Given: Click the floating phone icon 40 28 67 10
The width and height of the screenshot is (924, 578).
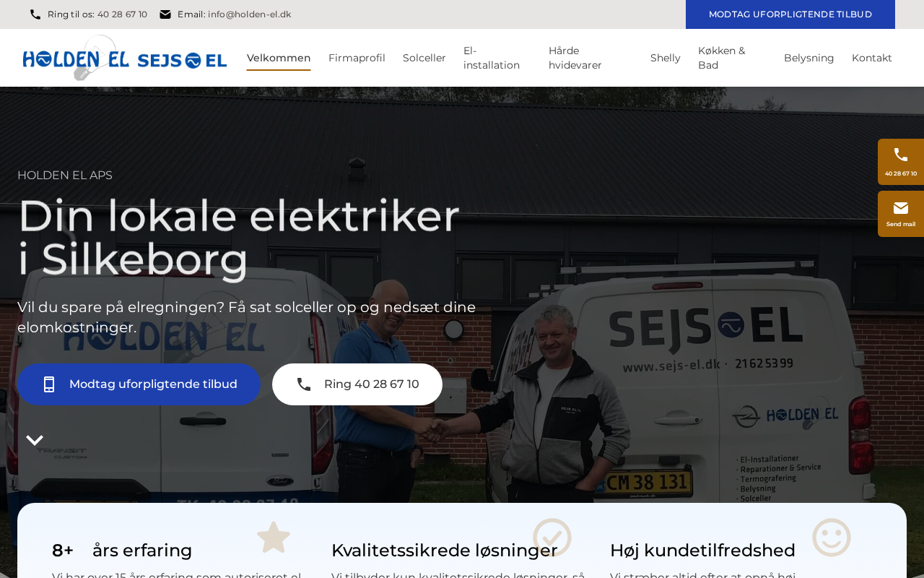Looking at the screenshot, I should point(901,155).
